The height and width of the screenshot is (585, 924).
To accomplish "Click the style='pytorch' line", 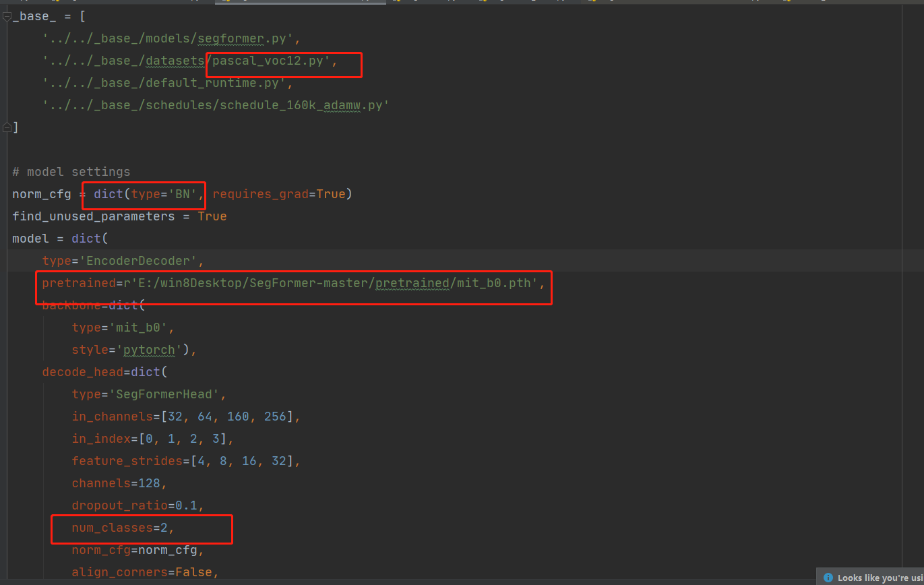I will (x=134, y=350).
